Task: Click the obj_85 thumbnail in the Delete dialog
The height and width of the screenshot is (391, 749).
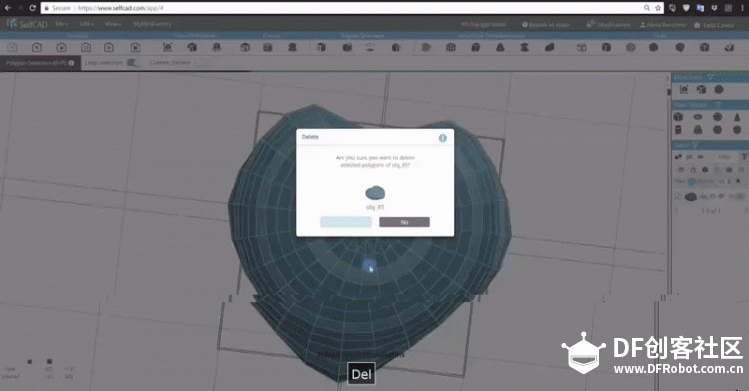Action: point(375,192)
